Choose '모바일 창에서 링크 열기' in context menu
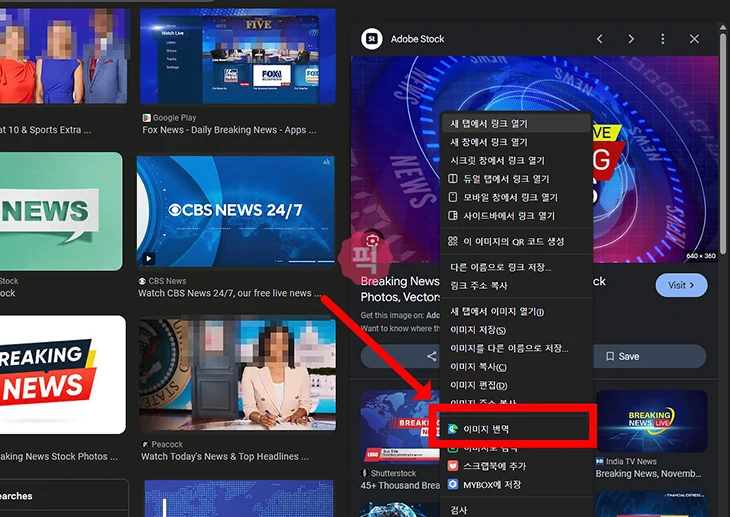Image resolution: width=730 pixels, height=517 pixels. tap(516, 197)
